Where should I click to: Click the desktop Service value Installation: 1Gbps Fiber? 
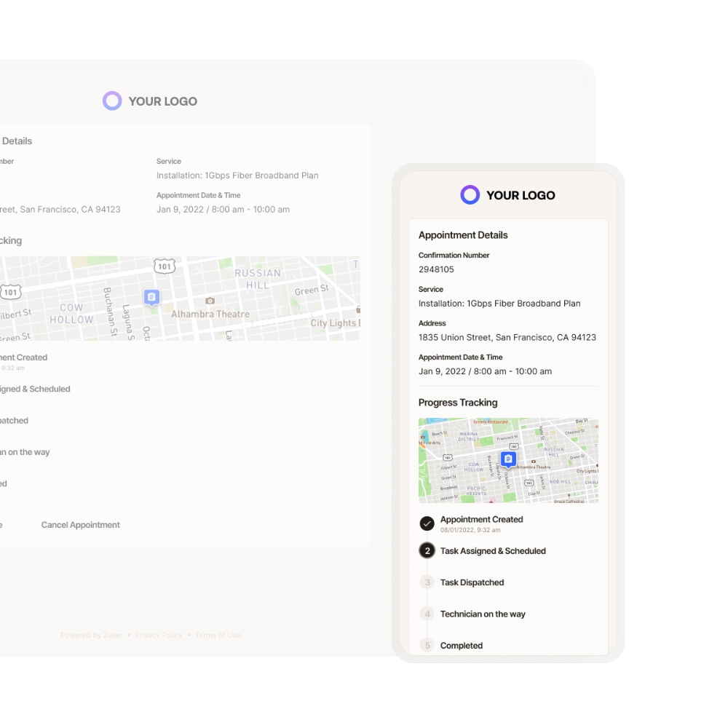pyautogui.click(x=237, y=175)
